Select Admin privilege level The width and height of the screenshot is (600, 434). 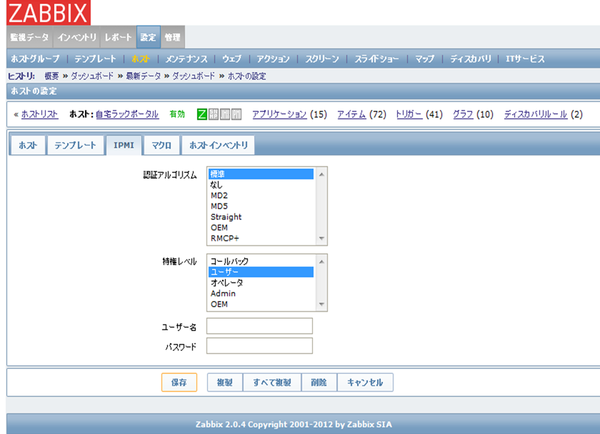click(261, 294)
